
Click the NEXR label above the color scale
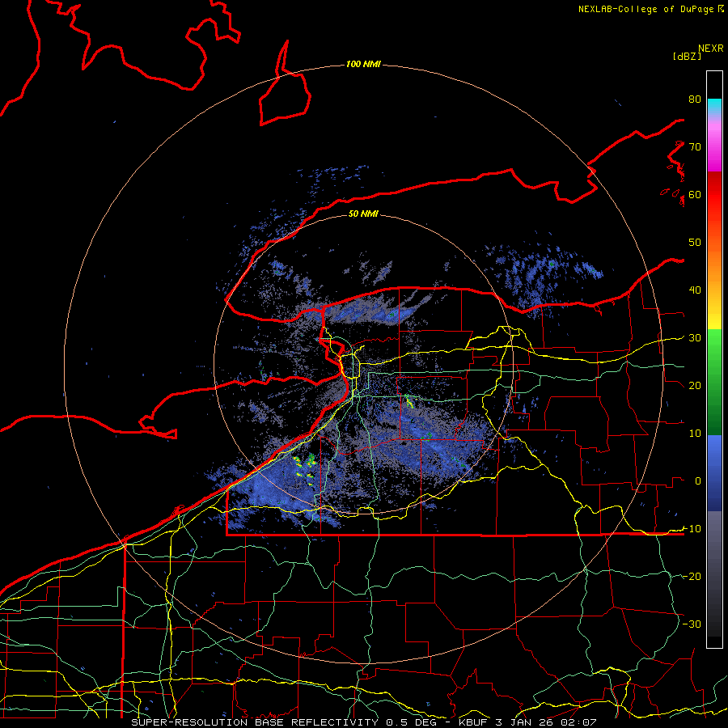coord(711,49)
